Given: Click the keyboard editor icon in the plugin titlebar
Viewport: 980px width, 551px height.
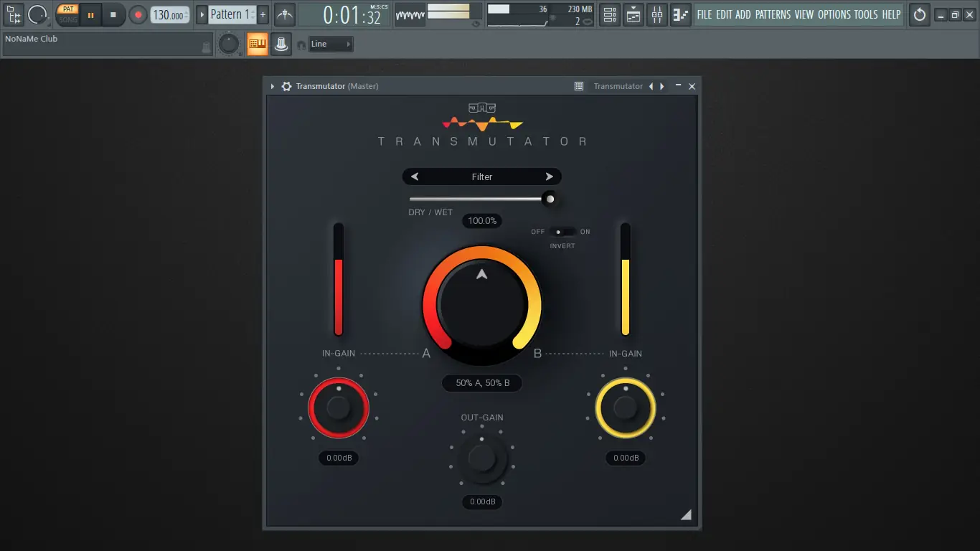Looking at the screenshot, I should coord(578,85).
